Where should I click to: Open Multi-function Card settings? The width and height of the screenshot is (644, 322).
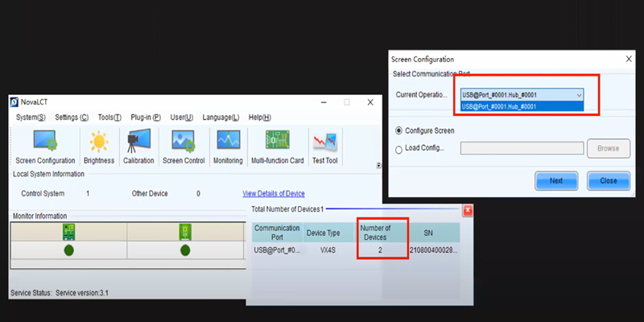point(277,145)
